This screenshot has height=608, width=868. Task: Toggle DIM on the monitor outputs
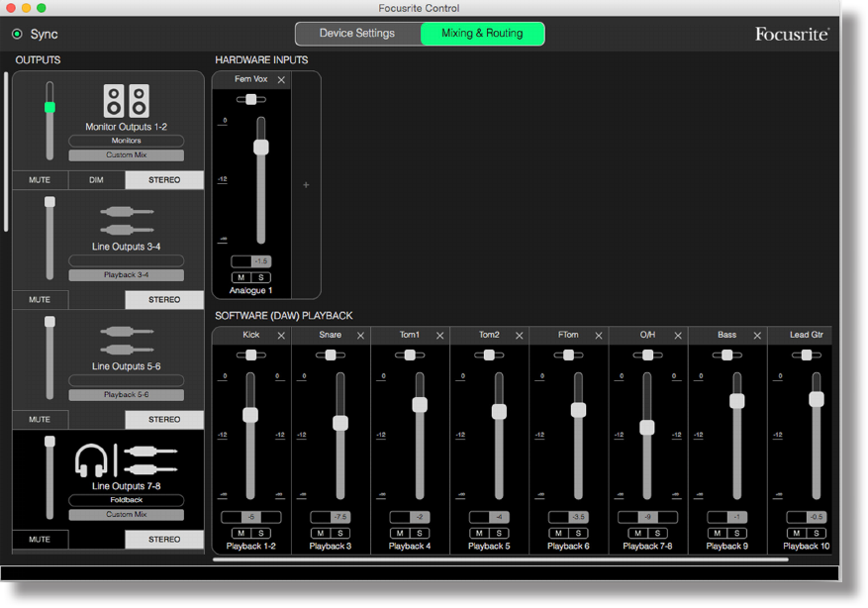(96, 180)
